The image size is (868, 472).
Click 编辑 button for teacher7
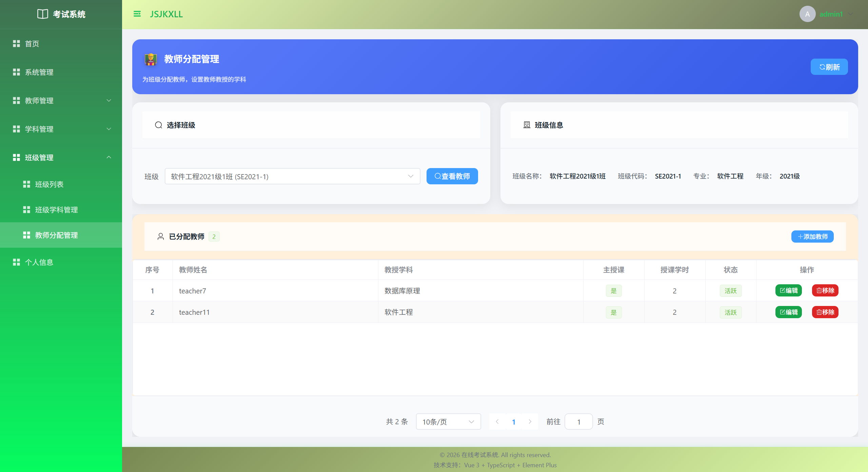[x=788, y=291]
